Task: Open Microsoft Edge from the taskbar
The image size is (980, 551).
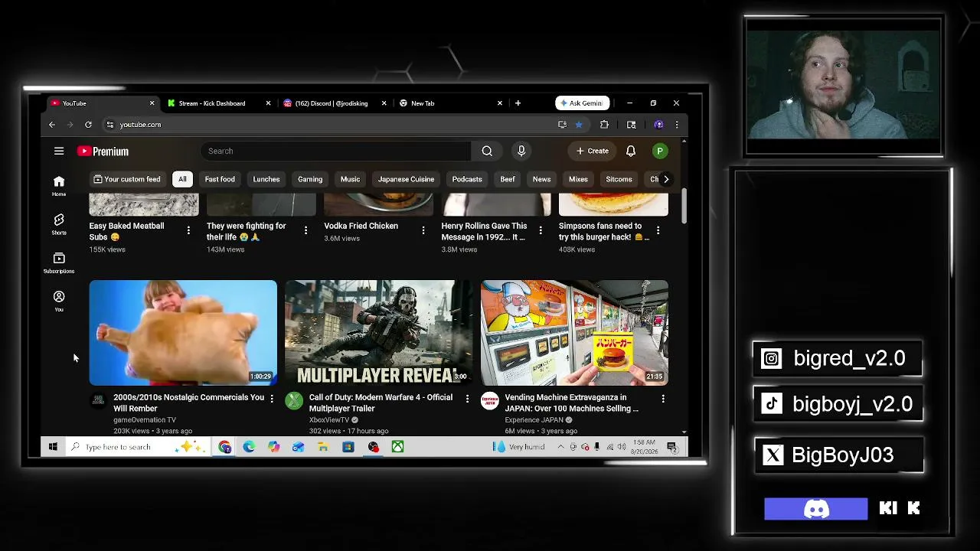Action: [249, 447]
